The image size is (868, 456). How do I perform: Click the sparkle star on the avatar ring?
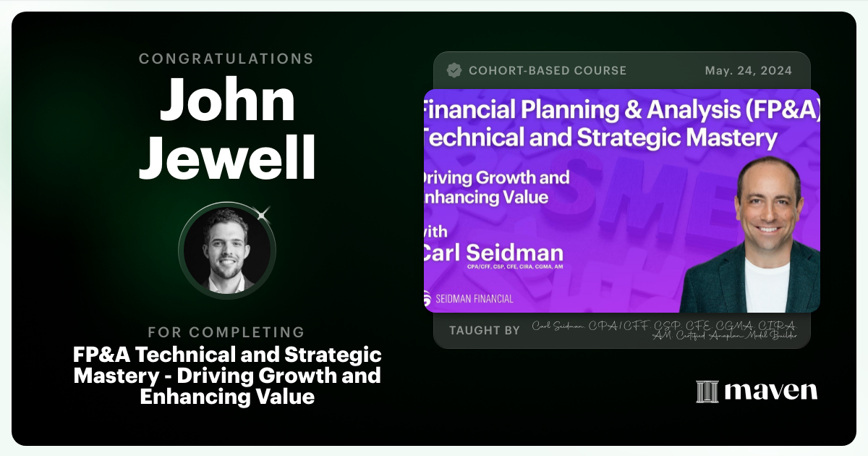click(263, 213)
